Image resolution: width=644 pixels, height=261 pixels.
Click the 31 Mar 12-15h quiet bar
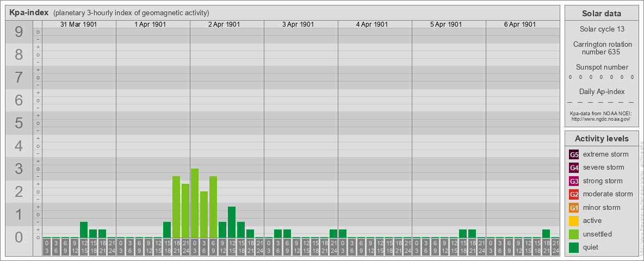point(84,230)
